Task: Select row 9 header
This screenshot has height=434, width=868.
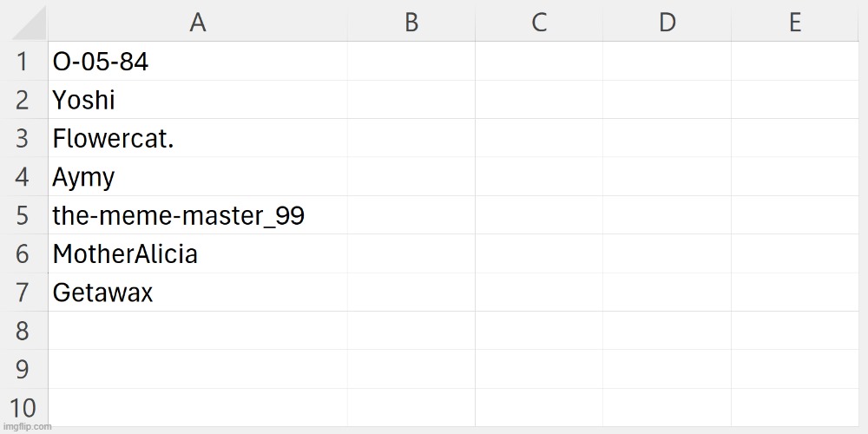Action: [x=23, y=369]
